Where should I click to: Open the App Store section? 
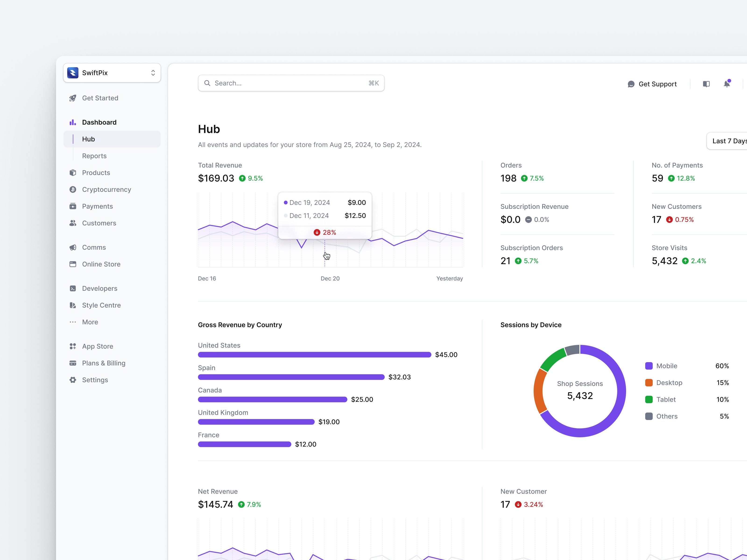[x=97, y=346]
